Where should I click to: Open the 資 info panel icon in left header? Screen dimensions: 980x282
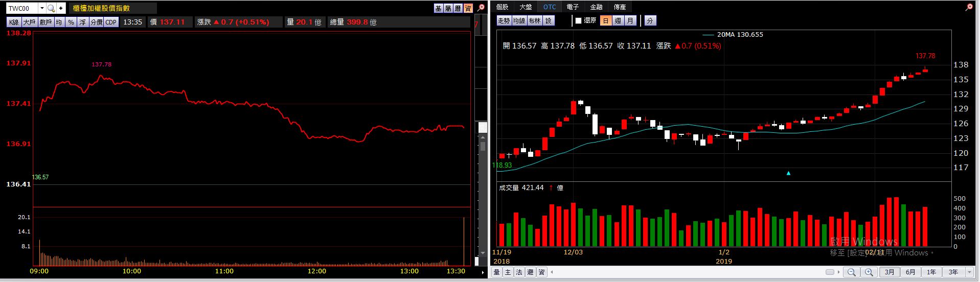point(468,8)
